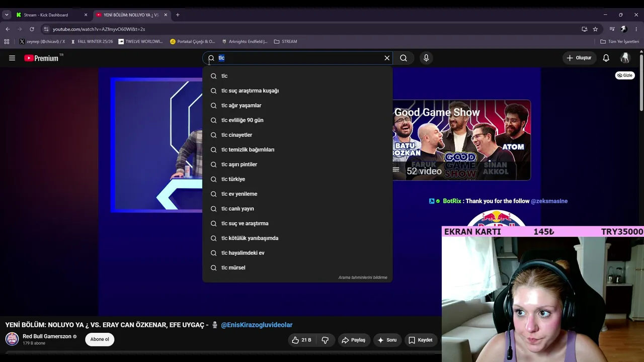The image size is (644, 362).
Task: Select suggestion 'tlc canlı yayın'
Action: (297, 209)
